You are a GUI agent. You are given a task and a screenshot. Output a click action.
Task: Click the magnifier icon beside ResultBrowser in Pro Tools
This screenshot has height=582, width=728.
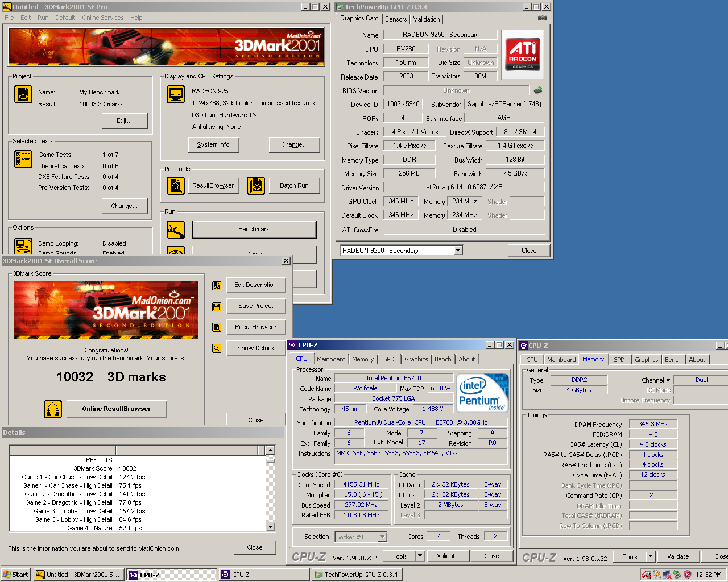click(x=176, y=186)
